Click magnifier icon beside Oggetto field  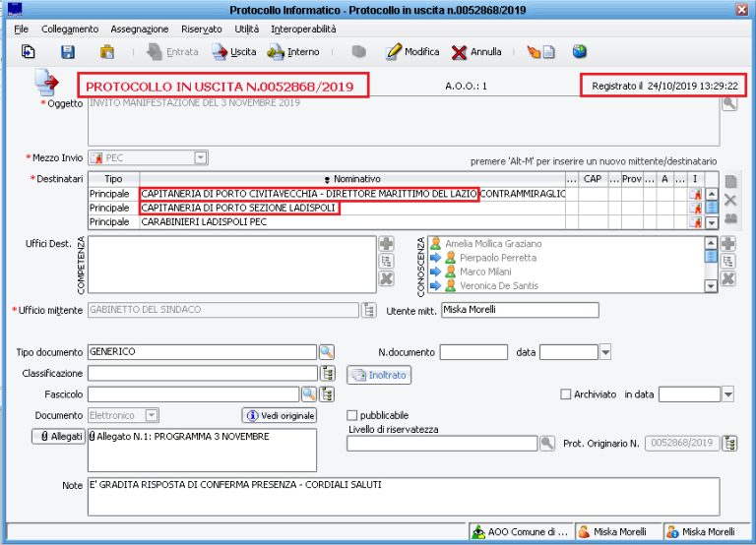click(729, 103)
